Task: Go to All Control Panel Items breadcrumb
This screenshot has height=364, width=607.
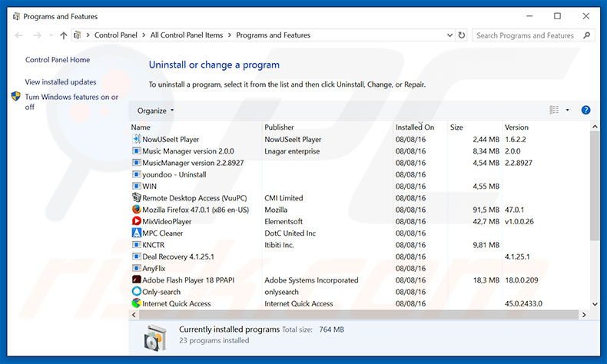Action: [187, 35]
